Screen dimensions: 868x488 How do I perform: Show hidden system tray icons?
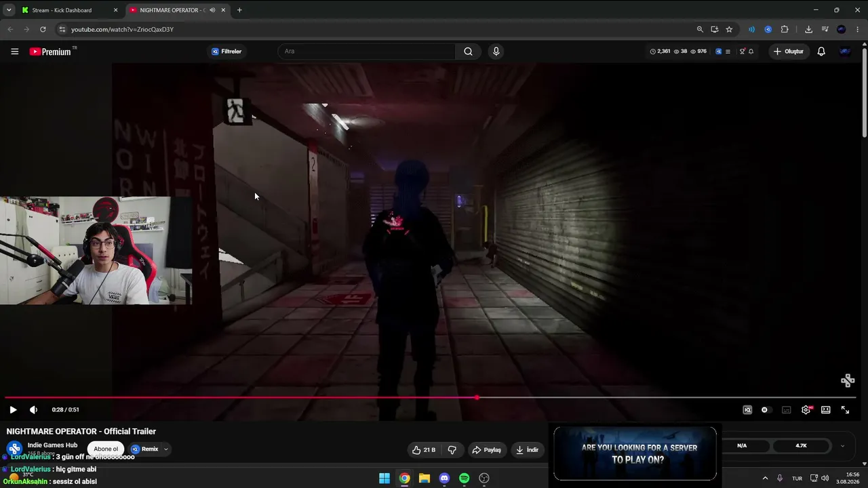pos(765,479)
